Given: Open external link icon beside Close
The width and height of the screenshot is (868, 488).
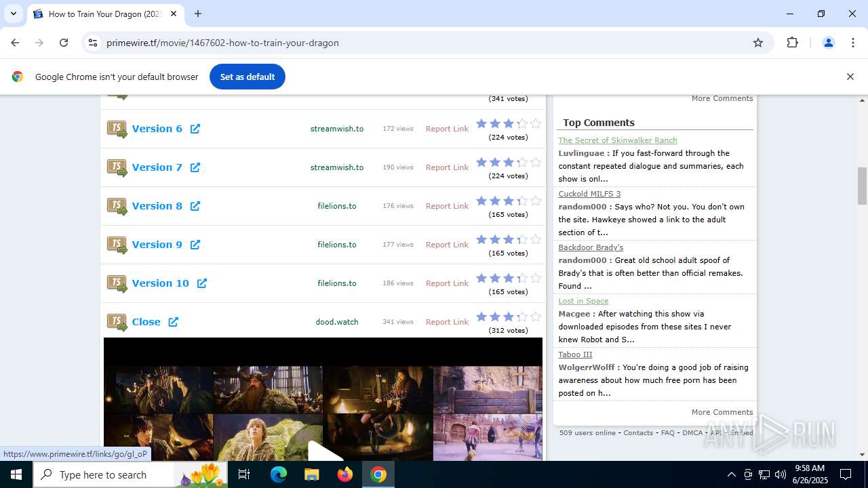Looking at the screenshot, I should coord(174,322).
